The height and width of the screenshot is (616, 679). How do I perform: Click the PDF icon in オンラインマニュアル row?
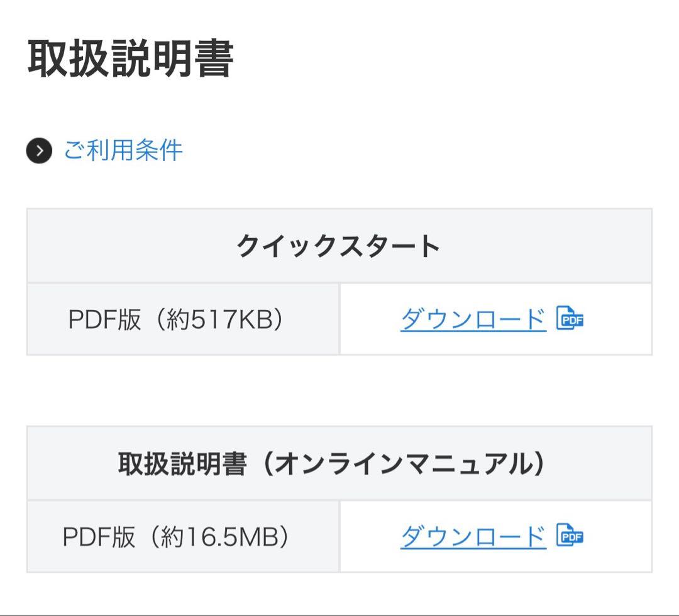[570, 537]
